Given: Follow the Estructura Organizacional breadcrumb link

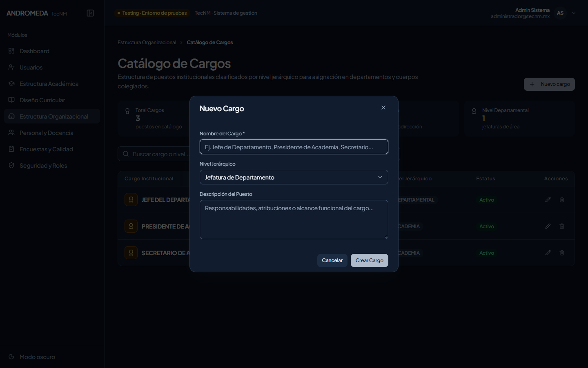Looking at the screenshot, I should pyautogui.click(x=147, y=43).
